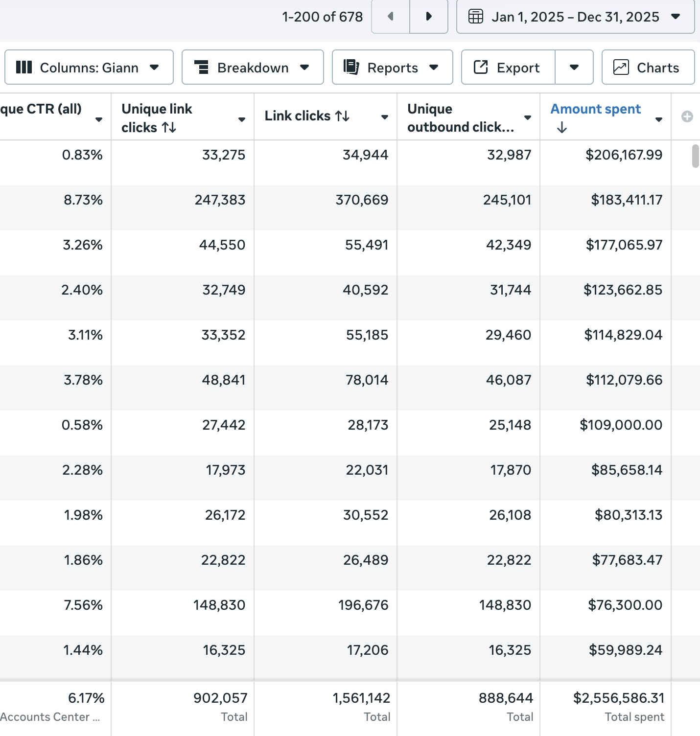Screen dimensions: 700x736
Task: Sort by the Amount spent column header
Action: click(x=596, y=109)
